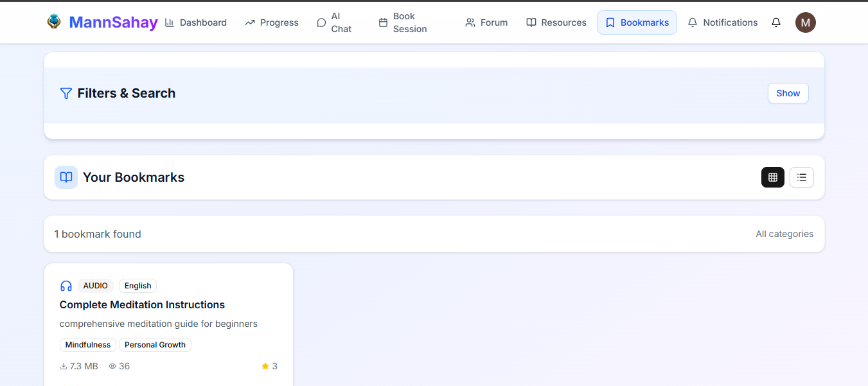Image resolution: width=868 pixels, height=386 pixels.
Task: Go to the Progress page
Action: click(272, 22)
